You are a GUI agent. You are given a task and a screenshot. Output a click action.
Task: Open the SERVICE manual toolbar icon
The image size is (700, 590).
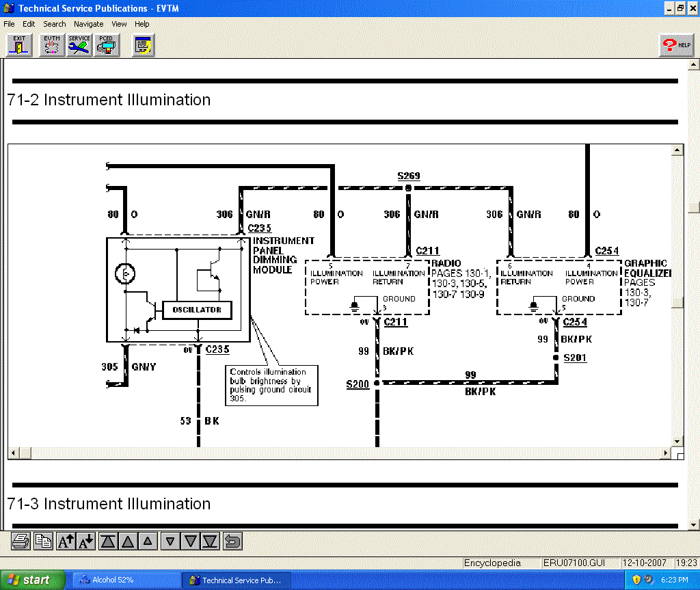tap(79, 46)
